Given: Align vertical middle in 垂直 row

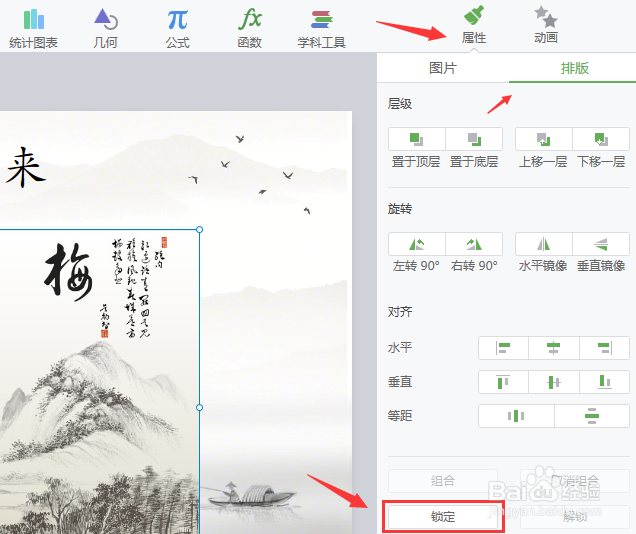Looking at the screenshot, I should click(x=554, y=382).
